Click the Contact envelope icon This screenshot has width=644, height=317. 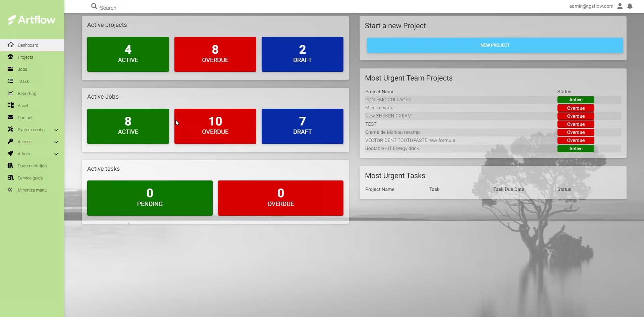pos(11,117)
